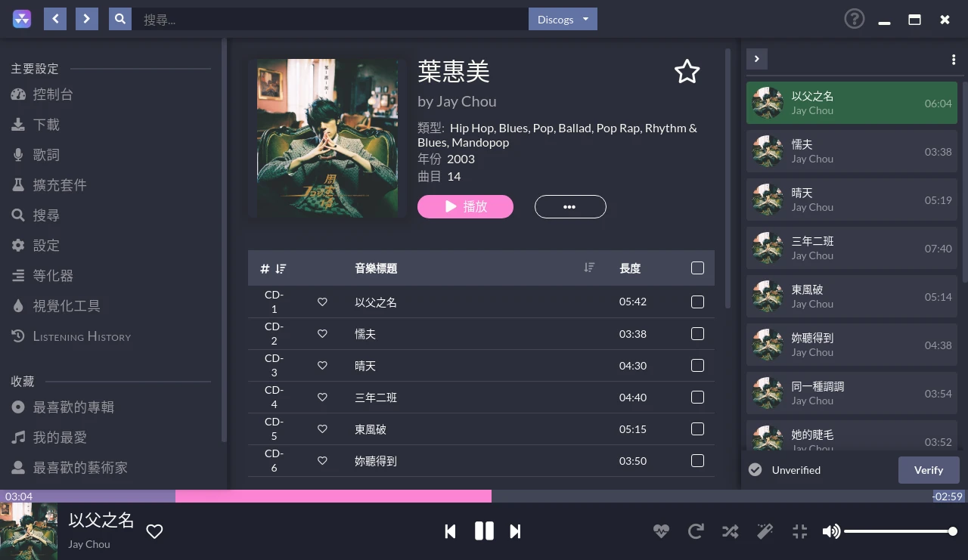Tick the select-all checkbox in the table header
The width and height of the screenshot is (968, 560).
coord(697,268)
